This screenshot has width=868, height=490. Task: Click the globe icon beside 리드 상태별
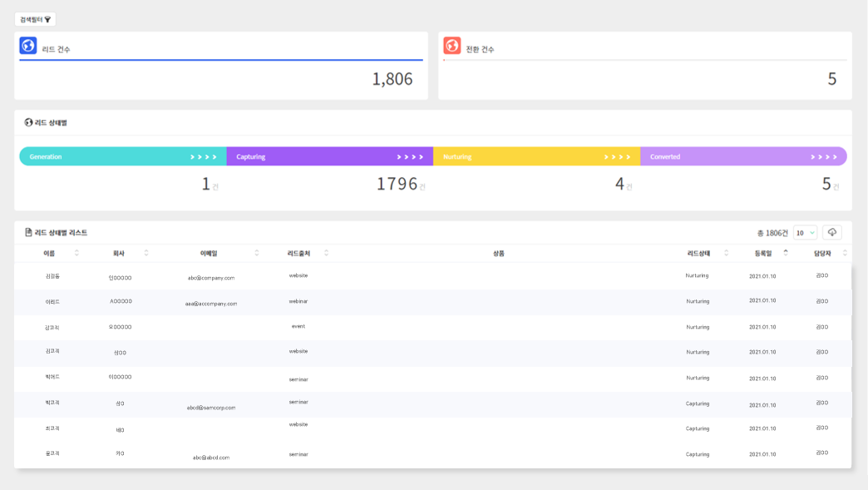29,122
